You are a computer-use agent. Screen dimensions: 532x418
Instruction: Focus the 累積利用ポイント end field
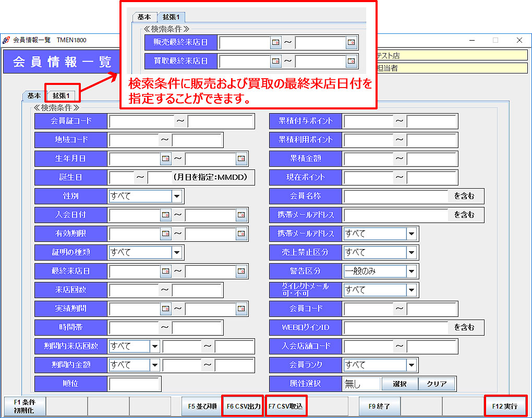click(431, 140)
